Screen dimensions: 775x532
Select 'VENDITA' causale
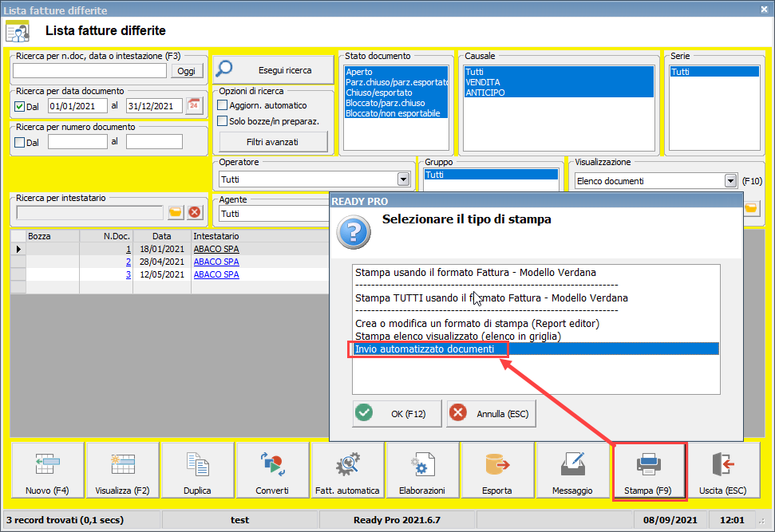coord(559,82)
